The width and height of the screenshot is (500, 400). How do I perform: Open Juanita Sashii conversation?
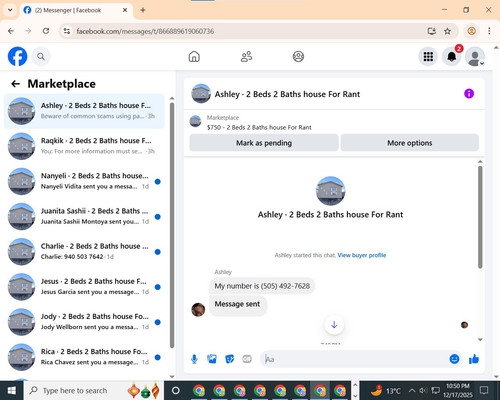tap(84, 217)
